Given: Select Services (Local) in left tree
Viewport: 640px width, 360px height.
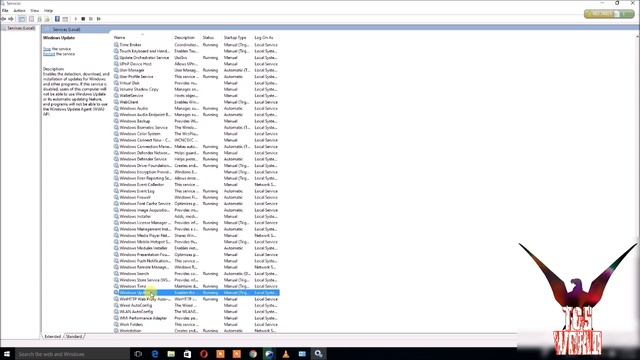Looking at the screenshot, I should pyautogui.click(x=20, y=28).
